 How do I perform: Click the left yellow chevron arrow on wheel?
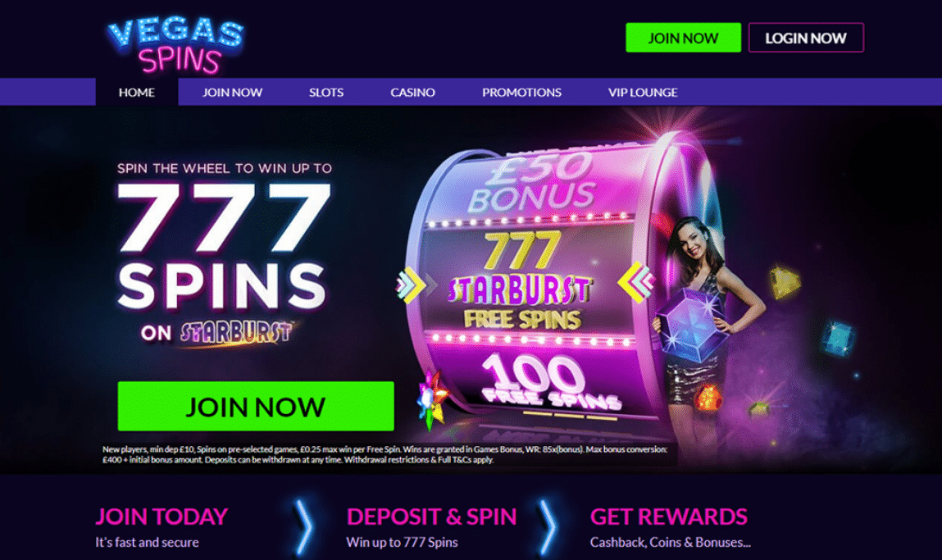pos(411,285)
